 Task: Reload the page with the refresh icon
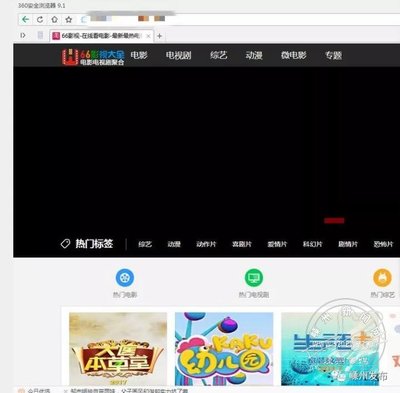tap(40, 19)
